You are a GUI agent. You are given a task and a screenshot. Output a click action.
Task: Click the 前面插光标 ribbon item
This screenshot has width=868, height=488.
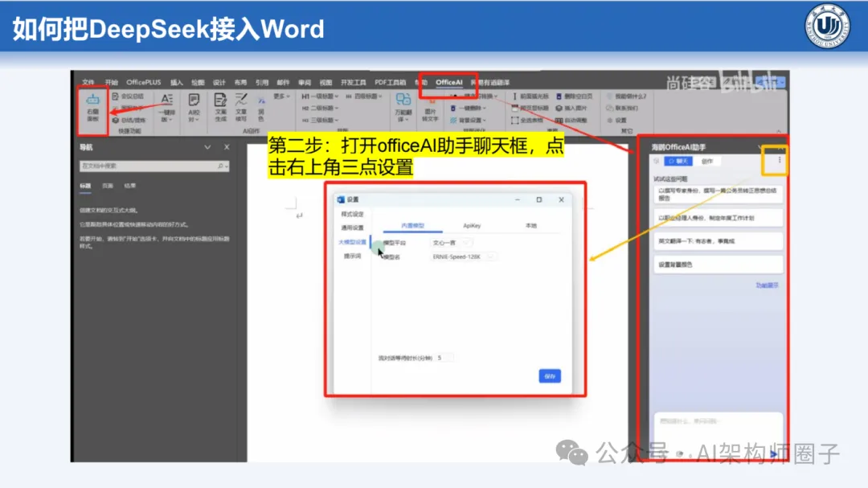[530, 96]
